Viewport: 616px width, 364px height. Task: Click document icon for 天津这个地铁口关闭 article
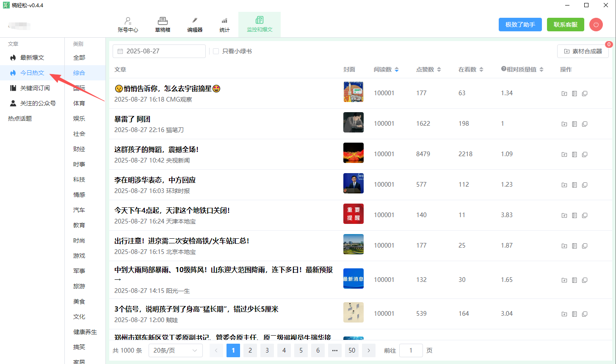pyautogui.click(x=575, y=215)
